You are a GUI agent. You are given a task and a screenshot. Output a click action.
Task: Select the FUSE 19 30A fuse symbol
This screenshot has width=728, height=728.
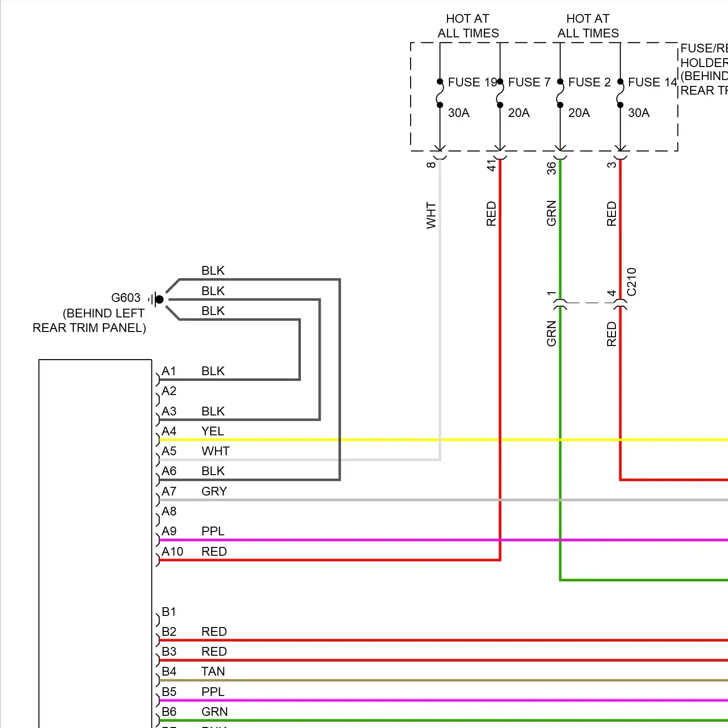click(x=440, y=92)
